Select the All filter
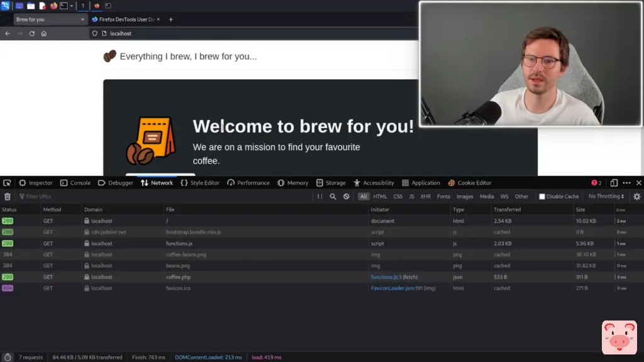 click(364, 197)
